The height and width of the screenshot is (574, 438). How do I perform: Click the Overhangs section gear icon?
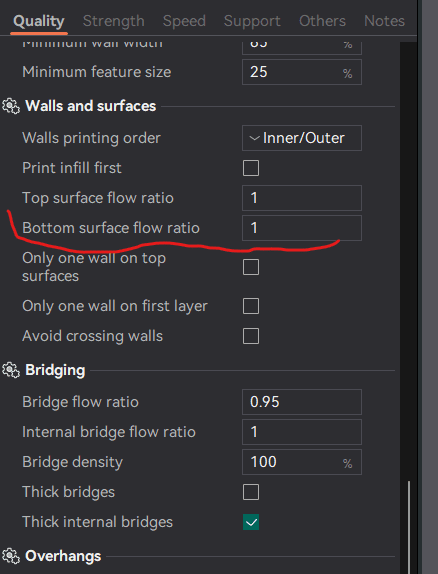11,556
